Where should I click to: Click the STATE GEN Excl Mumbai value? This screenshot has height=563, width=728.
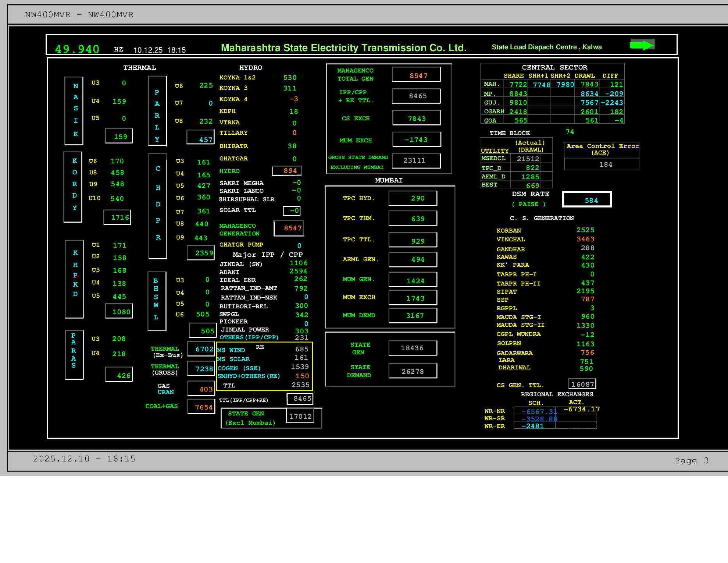[300, 416]
